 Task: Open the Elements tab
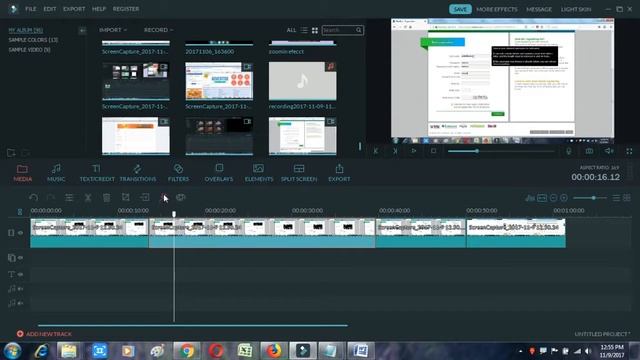coord(259,173)
